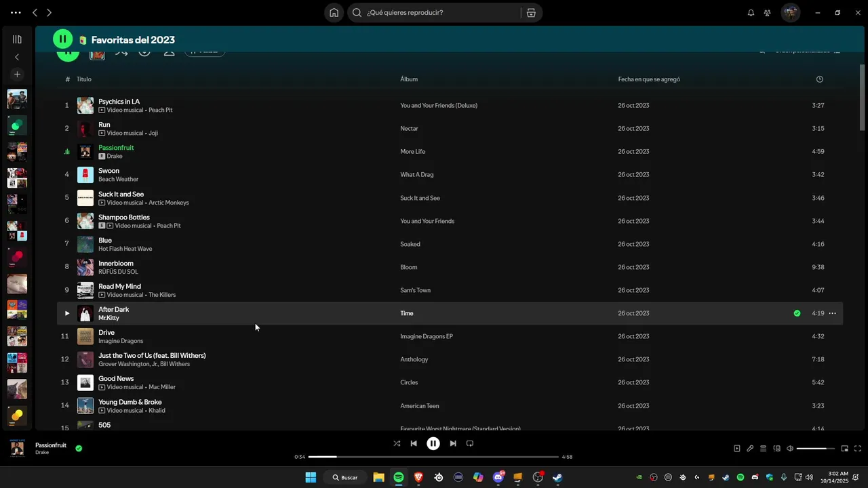The image size is (868, 488).
Task: Seek within the song progress bar
Action: pos(433,457)
